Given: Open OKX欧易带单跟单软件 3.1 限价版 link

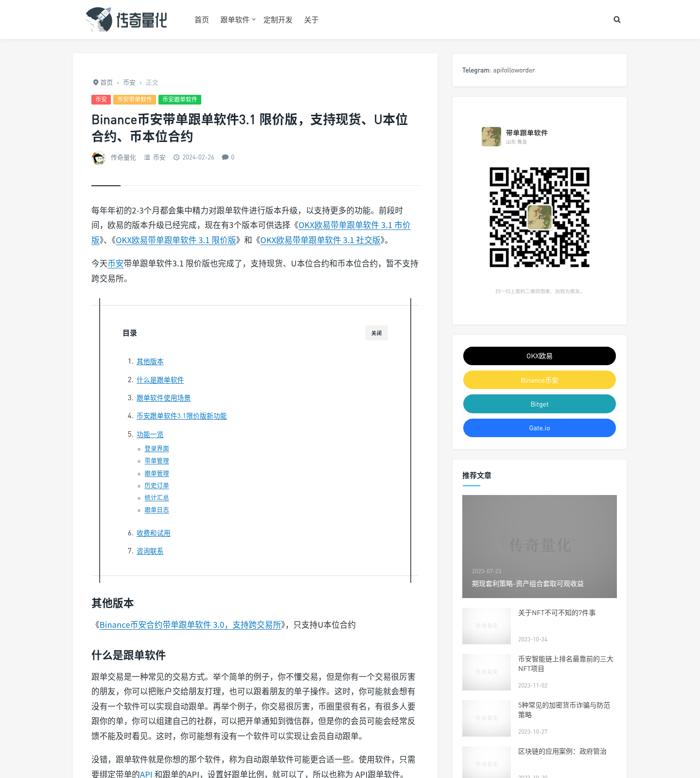Looking at the screenshot, I should (x=176, y=240).
